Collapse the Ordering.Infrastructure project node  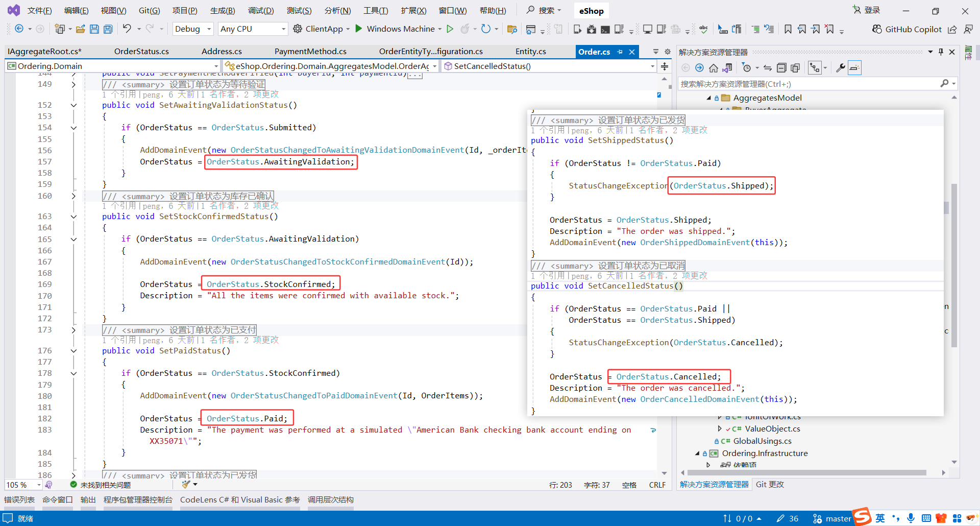697,453
